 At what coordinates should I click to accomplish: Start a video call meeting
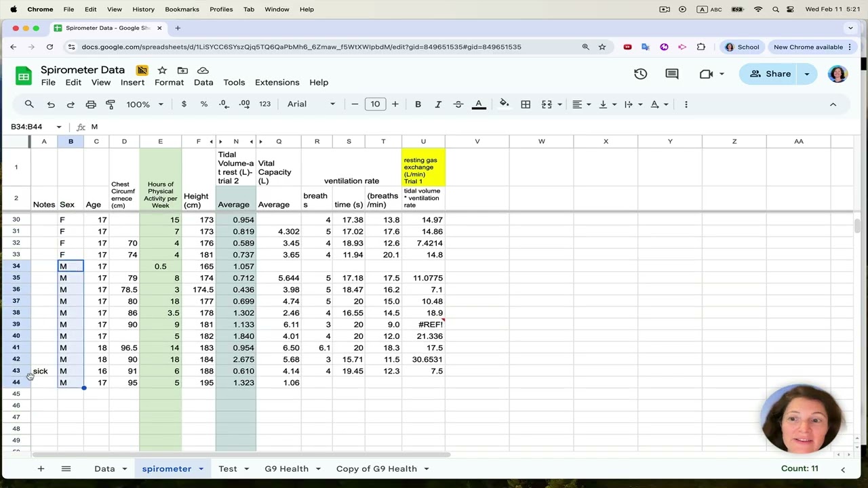coord(706,74)
